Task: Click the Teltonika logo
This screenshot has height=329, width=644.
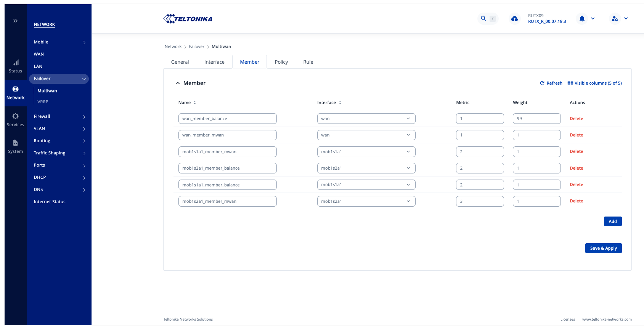Action: (x=188, y=19)
